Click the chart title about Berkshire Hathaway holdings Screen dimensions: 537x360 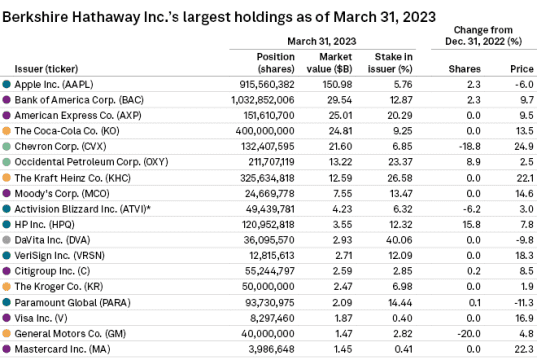(219, 17)
